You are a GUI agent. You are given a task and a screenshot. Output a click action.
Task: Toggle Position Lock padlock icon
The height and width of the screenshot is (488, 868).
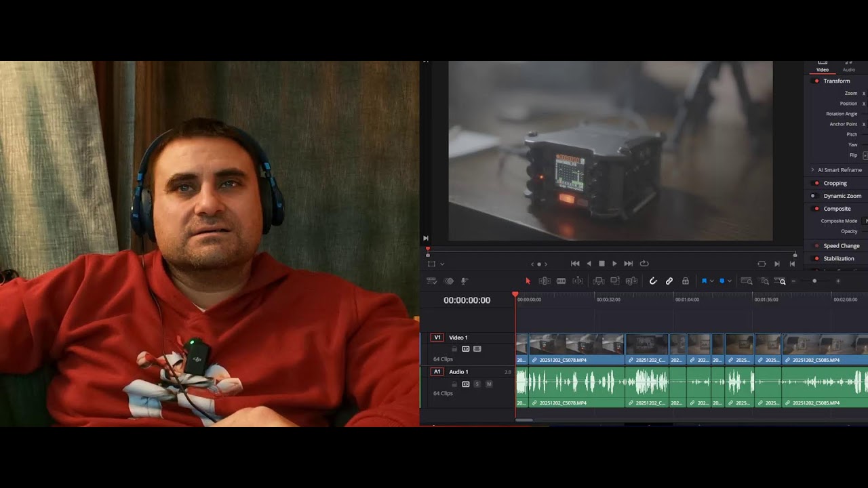pyautogui.click(x=686, y=281)
